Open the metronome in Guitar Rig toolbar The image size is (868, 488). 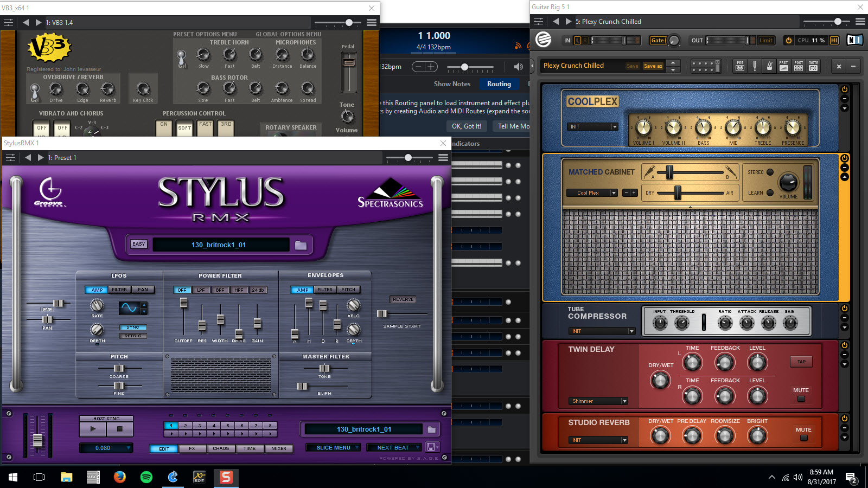(769, 66)
